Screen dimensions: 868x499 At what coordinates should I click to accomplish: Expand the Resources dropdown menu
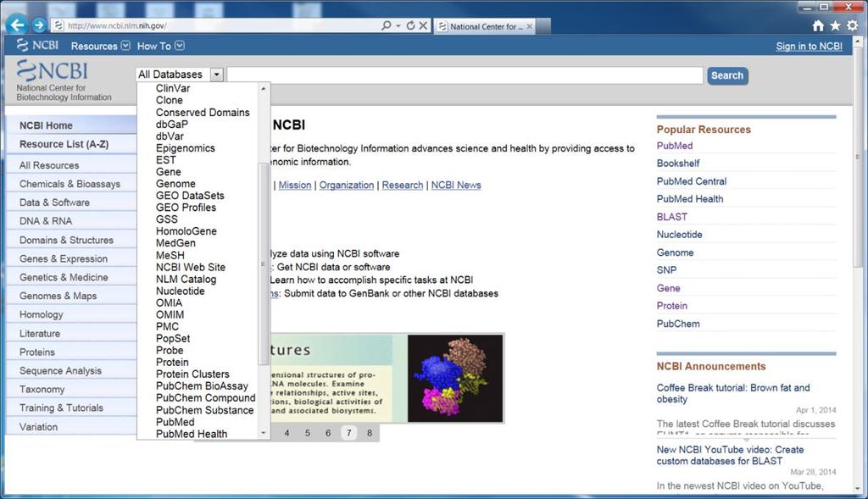(100, 46)
